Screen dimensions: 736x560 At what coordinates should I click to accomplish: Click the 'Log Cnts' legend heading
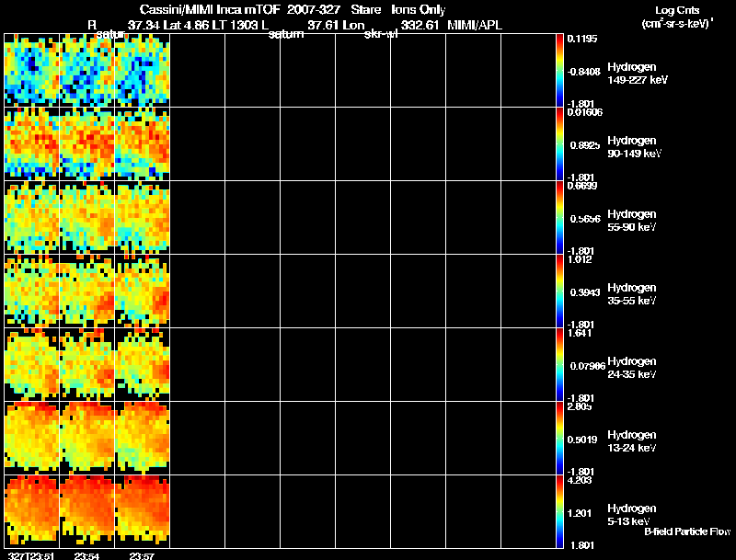pyautogui.click(x=677, y=10)
